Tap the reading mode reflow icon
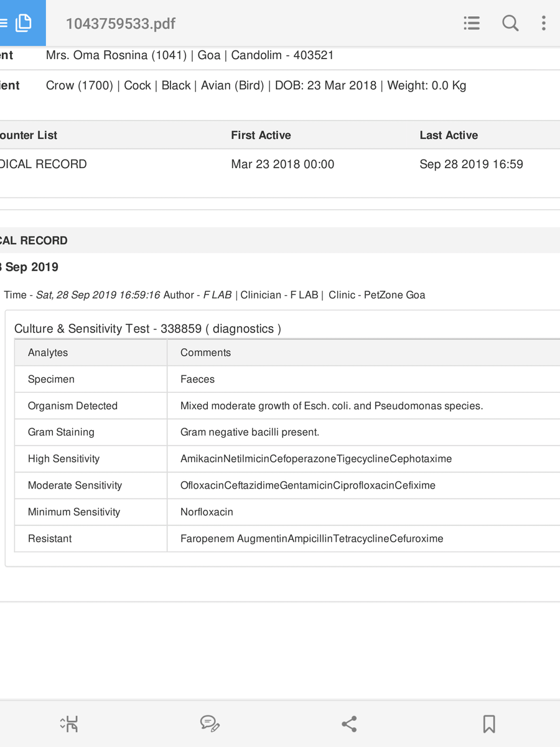This screenshot has height=747, width=560. 69,723
